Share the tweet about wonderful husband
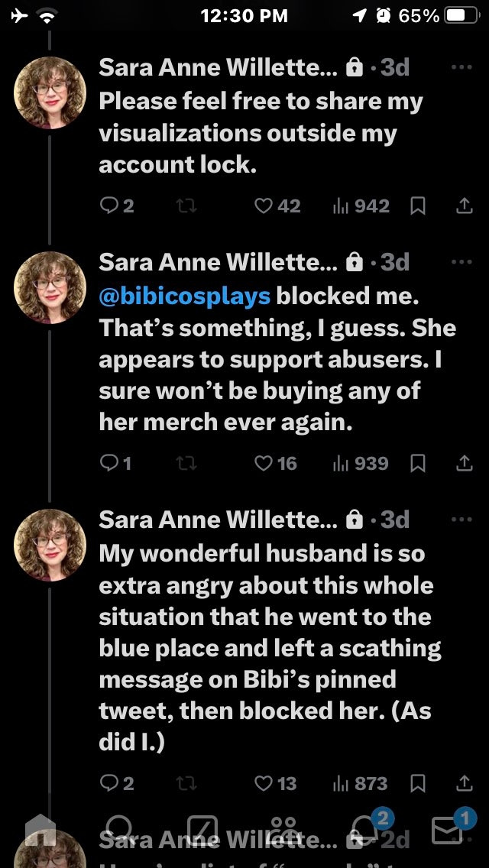Viewport: 489px width, 868px height. click(x=464, y=783)
